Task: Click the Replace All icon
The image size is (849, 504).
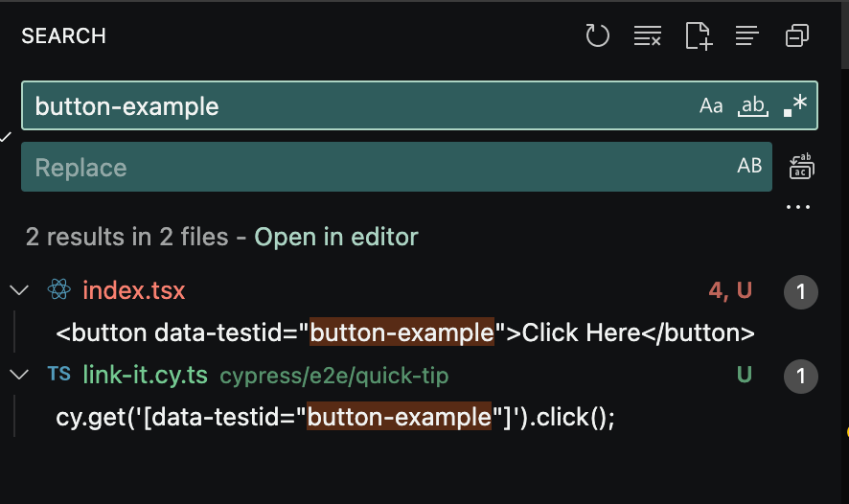Action: click(800, 167)
